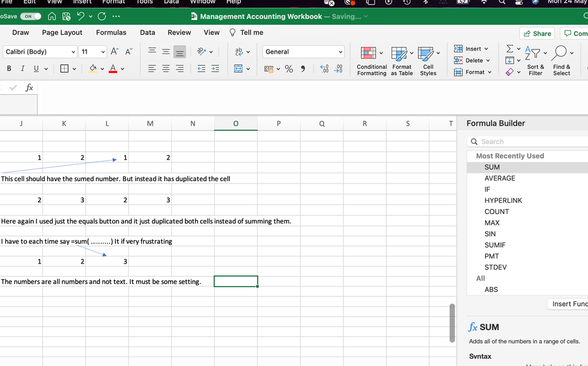Click the Wrap Text icon
Image resolution: width=588 pixels, height=366 pixels.
coord(239,51)
